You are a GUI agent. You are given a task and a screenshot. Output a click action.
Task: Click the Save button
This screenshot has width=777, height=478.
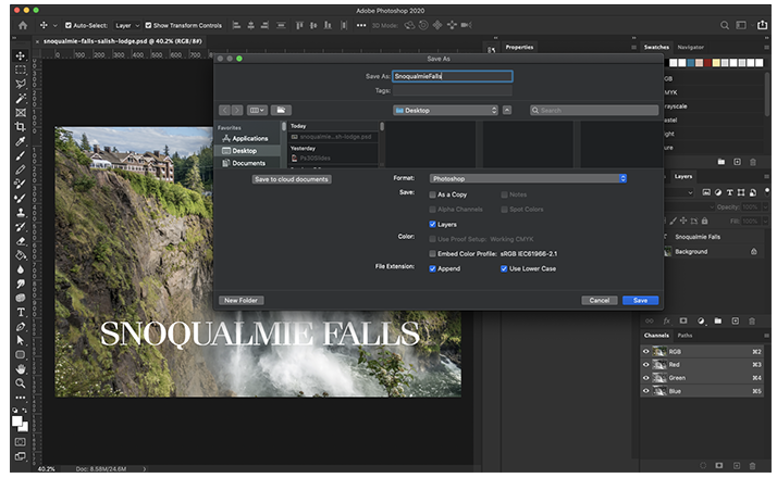point(640,300)
